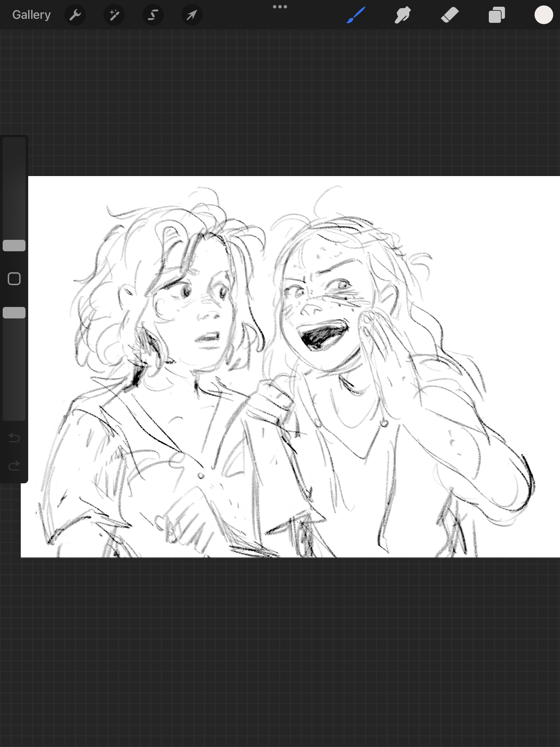Open the Adjustments magic wand menu

tap(114, 15)
